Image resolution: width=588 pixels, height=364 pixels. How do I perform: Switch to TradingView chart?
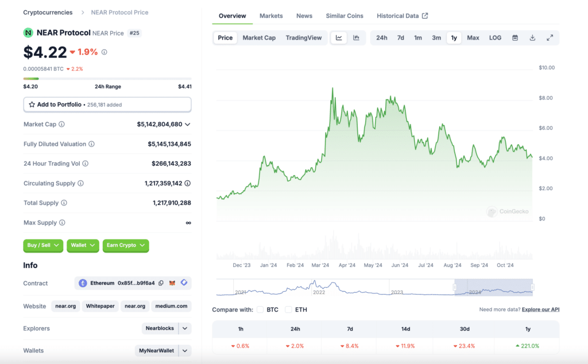click(x=303, y=38)
